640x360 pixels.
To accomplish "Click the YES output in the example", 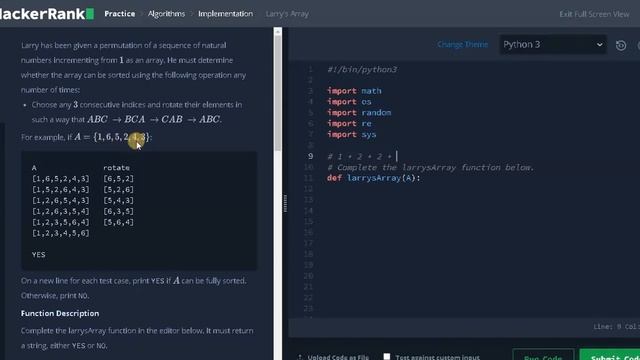I will point(39,255).
